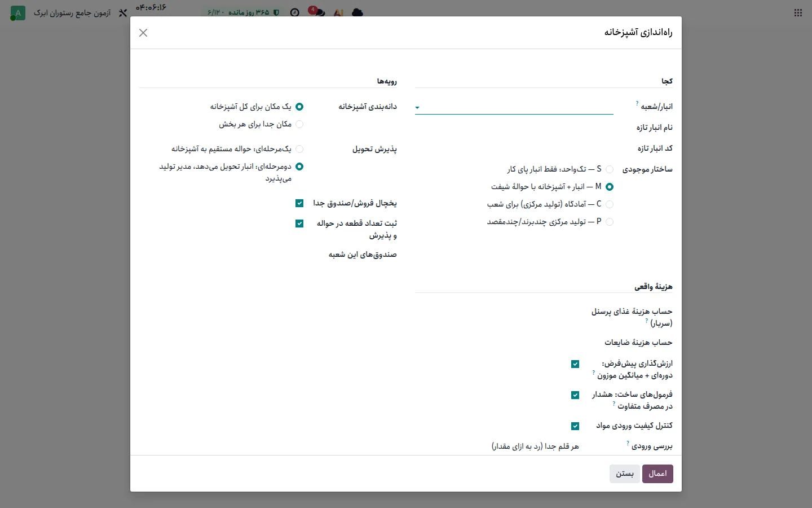Click company name آزمون جامع رستوران ابرک
Viewport: 812px width, 508px height.
pos(72,12)
